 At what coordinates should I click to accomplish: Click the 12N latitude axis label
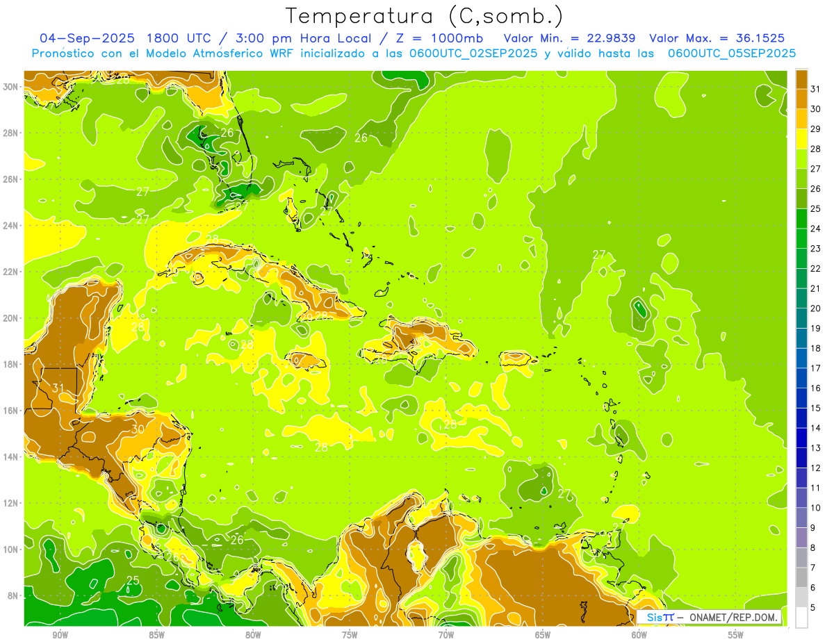[10, 503]
